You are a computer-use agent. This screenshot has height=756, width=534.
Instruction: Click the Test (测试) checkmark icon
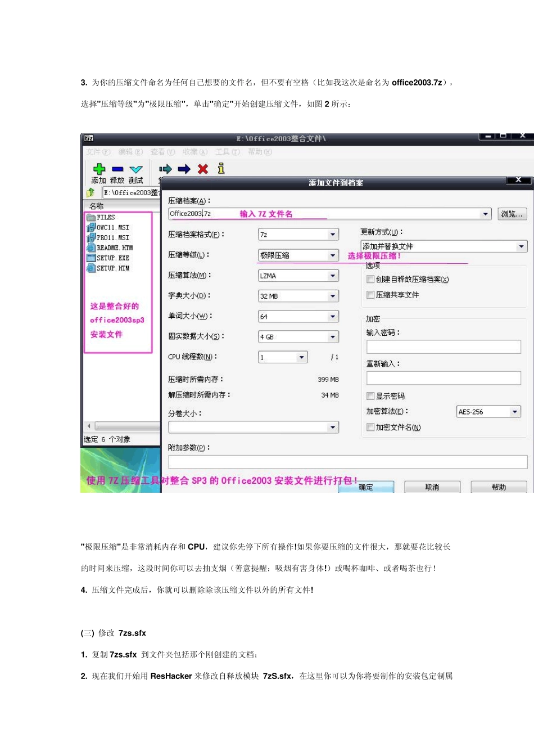click(136, 169)
